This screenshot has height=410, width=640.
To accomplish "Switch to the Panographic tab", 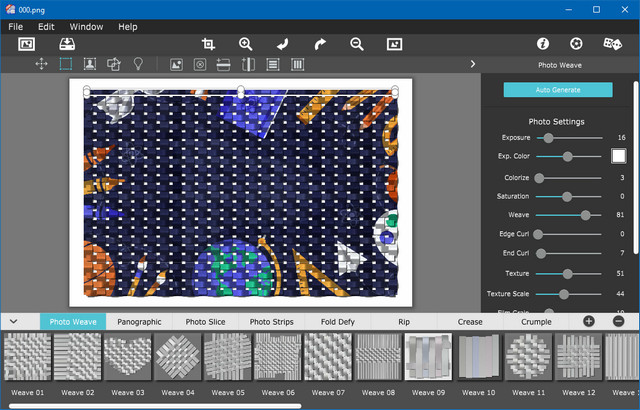I will [139, 322].
